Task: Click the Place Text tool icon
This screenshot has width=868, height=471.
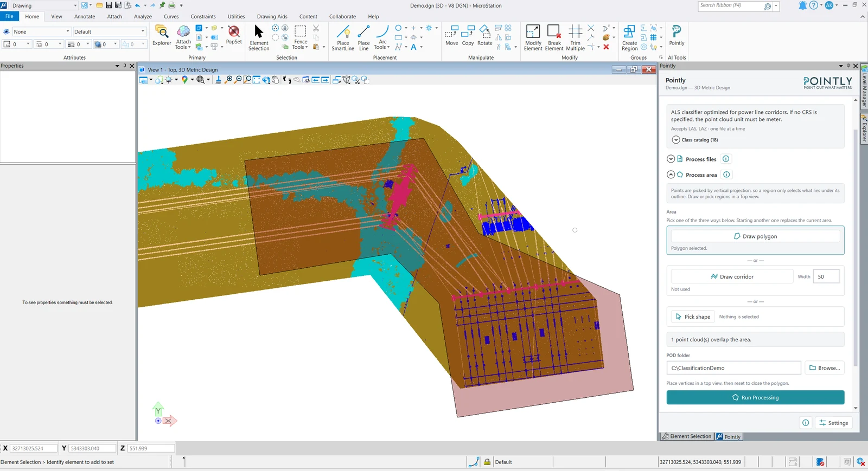Action: pos(413,47)
